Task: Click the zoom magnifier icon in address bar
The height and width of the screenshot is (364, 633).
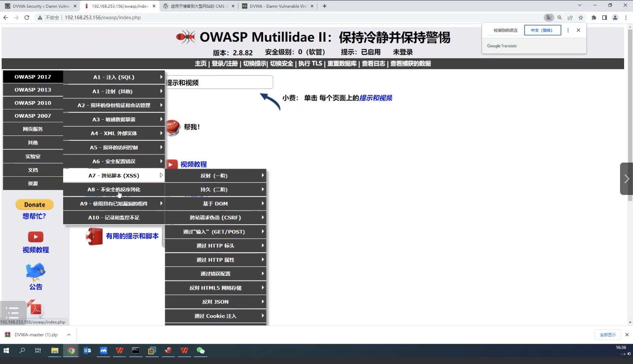Action: click(x=559, y=17)
